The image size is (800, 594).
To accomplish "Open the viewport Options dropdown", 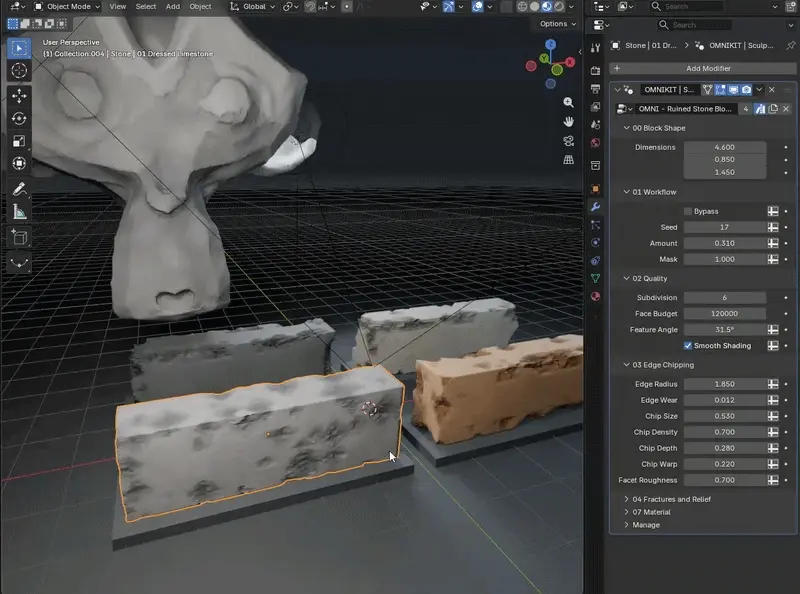I will pyautogui.click(x=558, y=24).
